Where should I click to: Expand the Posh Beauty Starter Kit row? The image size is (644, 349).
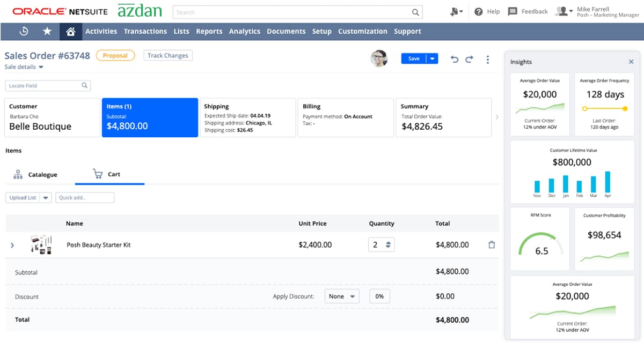(x=12, y=244)
